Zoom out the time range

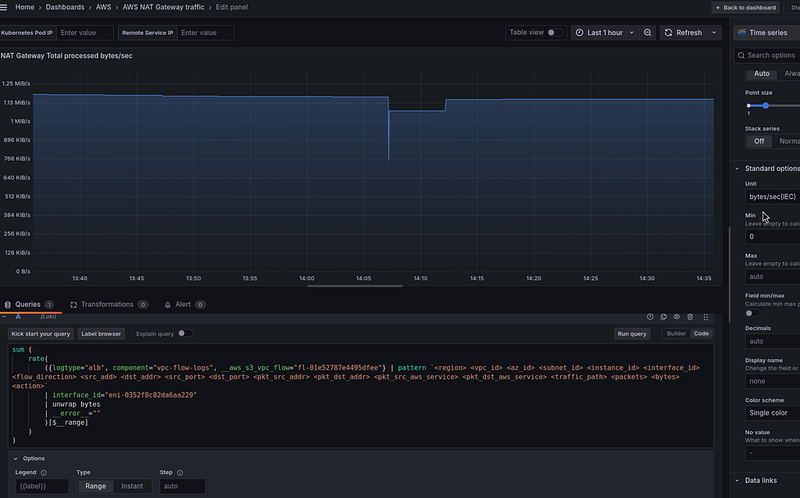[647, 33]
